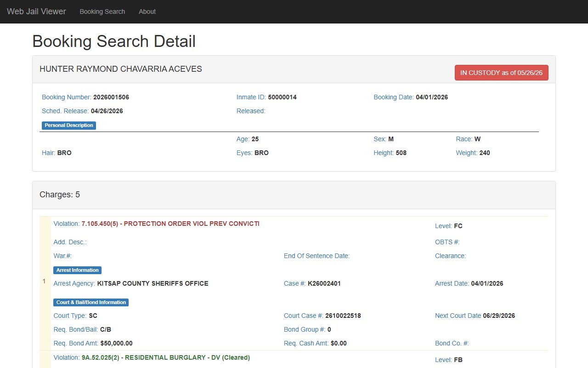588x368 pixels.
Task: Click the Bond Group # 0 value
Action: pos(329,329)
